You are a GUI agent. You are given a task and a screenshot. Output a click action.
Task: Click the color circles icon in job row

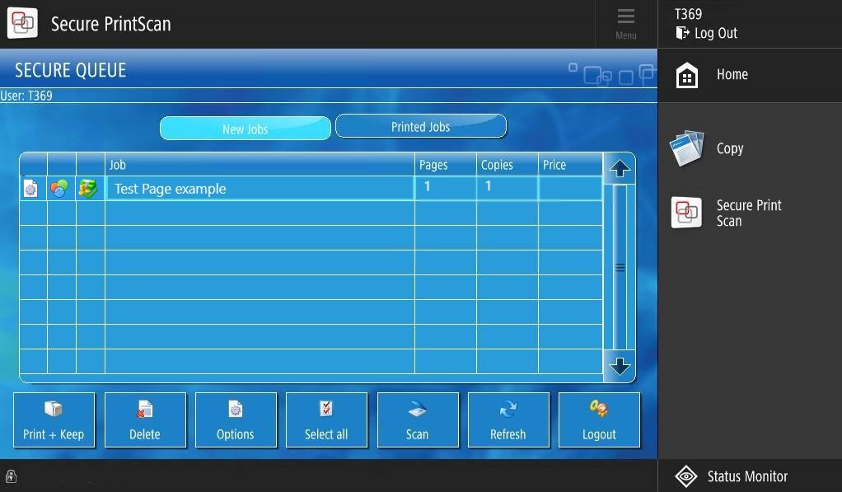coord(59,189)
